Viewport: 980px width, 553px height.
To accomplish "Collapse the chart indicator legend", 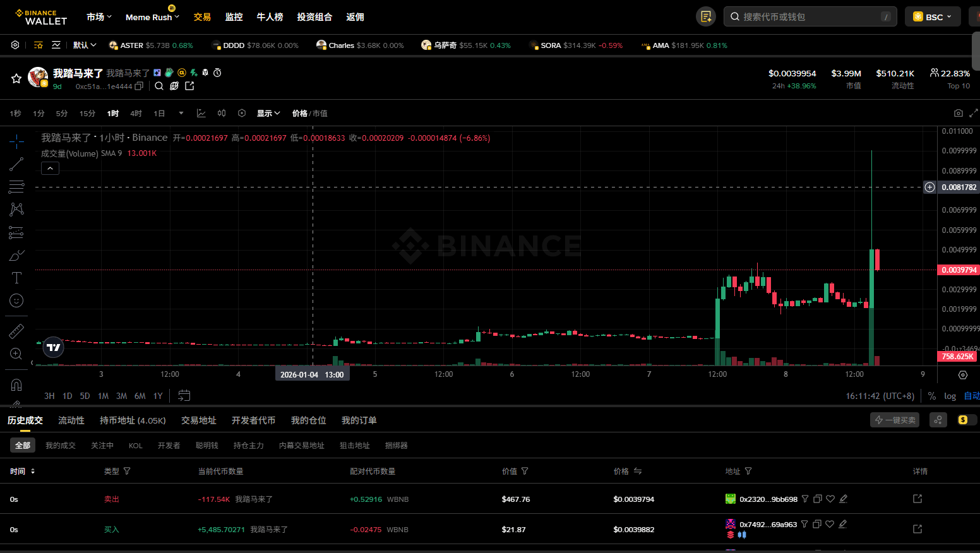I will [x=50, y=168].
